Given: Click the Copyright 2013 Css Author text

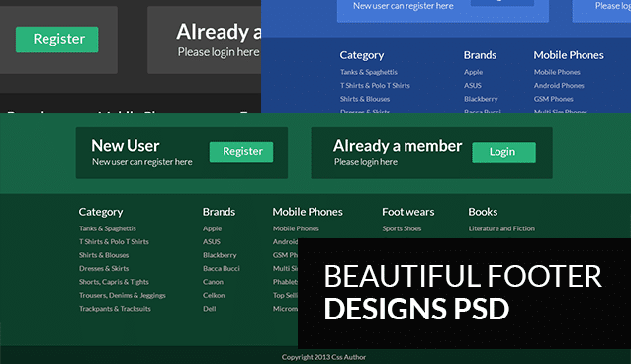Looking at the screenshot, I should pyautogui.click(x=323, y=357).
